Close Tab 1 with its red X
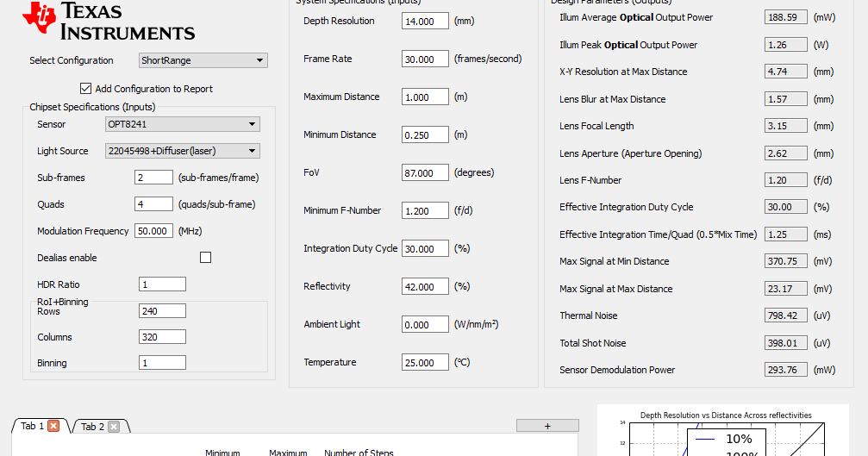Image resolution: width=868 pixels, height=456 pixels. 53,426
